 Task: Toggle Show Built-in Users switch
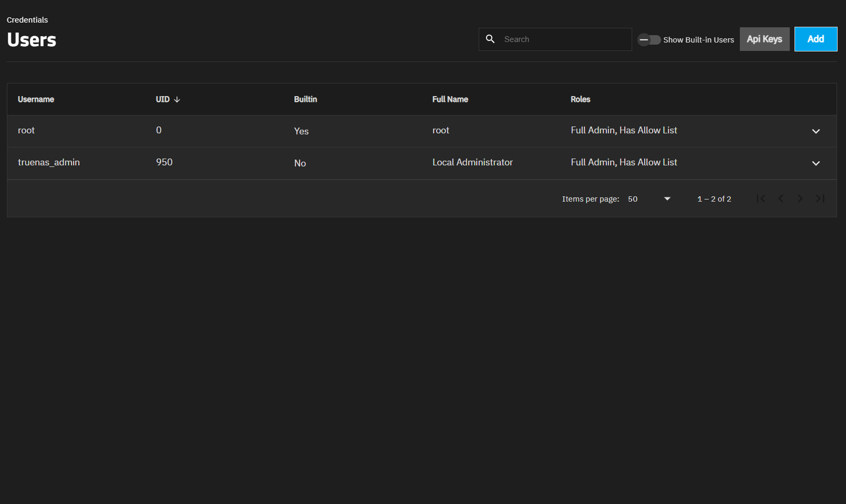pos(649,40)
